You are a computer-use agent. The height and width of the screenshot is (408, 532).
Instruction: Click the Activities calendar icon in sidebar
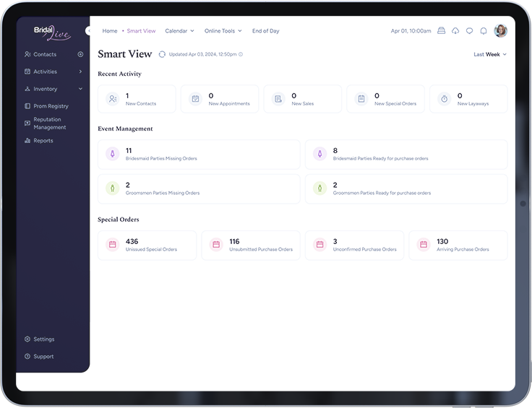(27, 71)
